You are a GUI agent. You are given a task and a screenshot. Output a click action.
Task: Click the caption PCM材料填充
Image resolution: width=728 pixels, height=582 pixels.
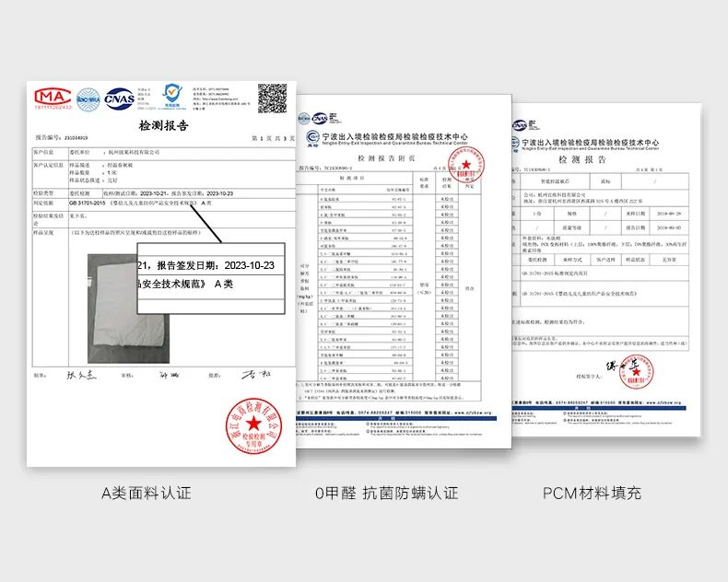click(x=592, y=493)
